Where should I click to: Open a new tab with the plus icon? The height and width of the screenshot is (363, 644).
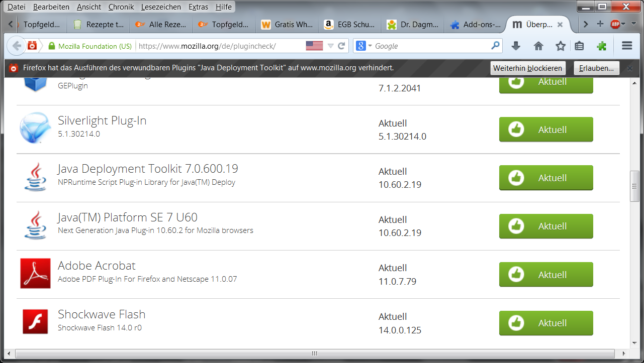tap(600, 24)
